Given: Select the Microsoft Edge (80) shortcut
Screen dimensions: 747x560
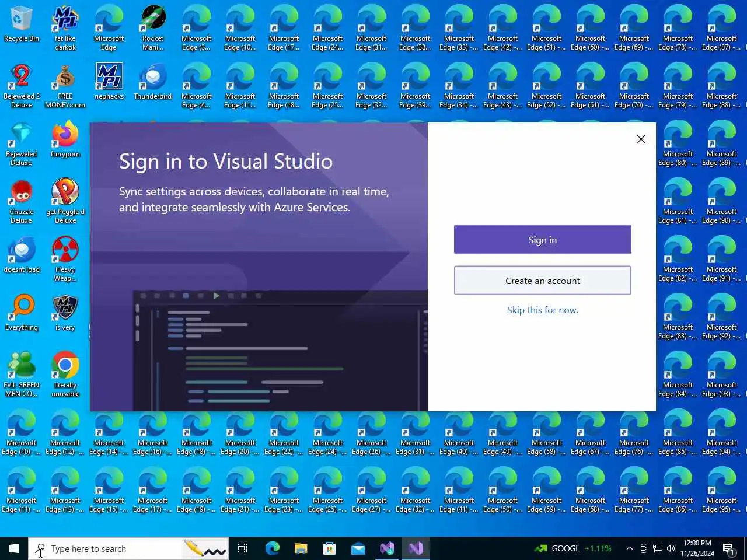Looking at the screenshot, I should click(678, 143).
